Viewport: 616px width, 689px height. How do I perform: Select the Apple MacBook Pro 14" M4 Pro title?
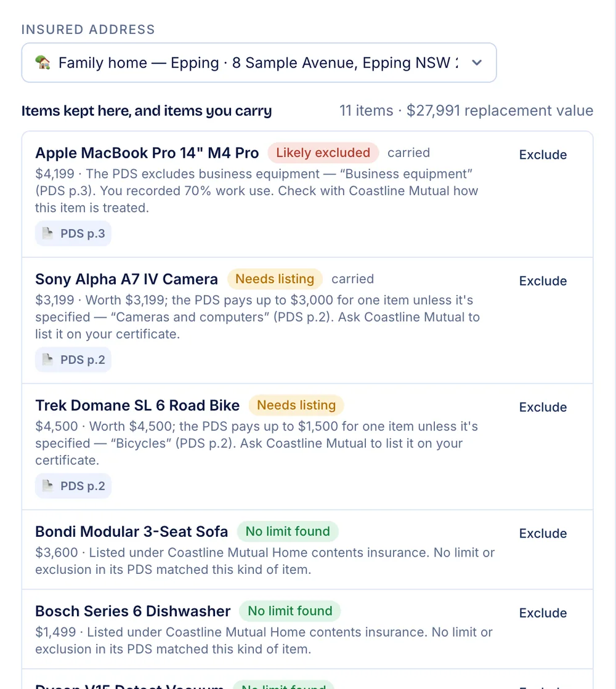(147, 153)
